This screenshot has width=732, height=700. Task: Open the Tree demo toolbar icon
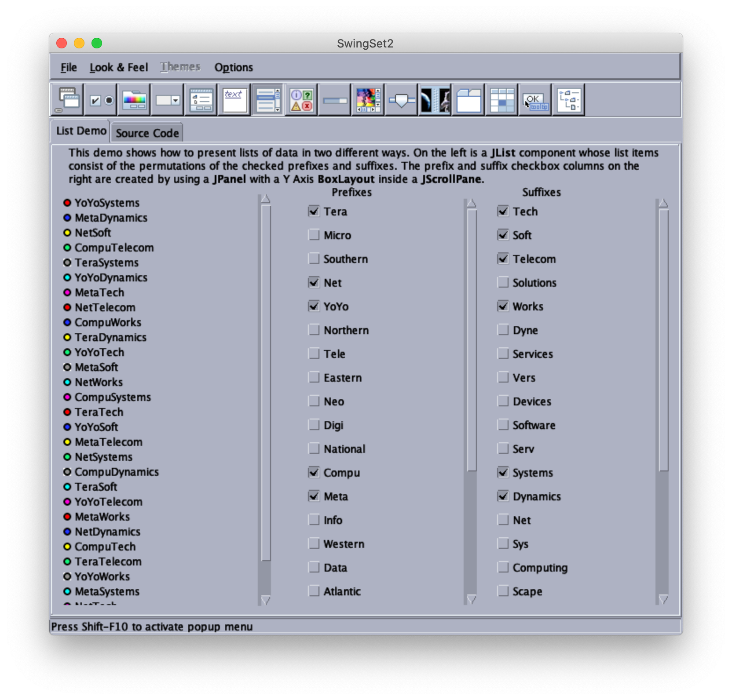[x=569, y=100]
